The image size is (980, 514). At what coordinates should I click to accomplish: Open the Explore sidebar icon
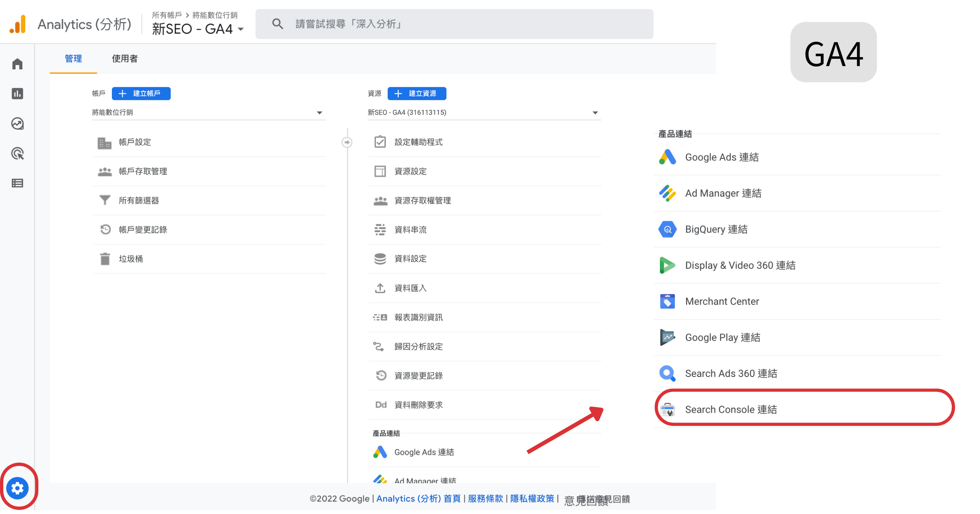click(17, 124)
